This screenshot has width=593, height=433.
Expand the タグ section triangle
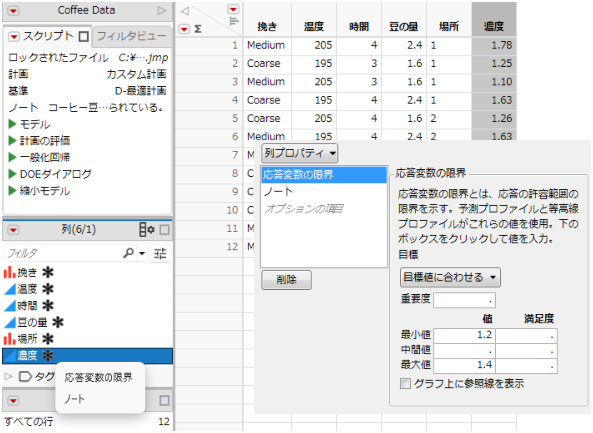[8, 376]
